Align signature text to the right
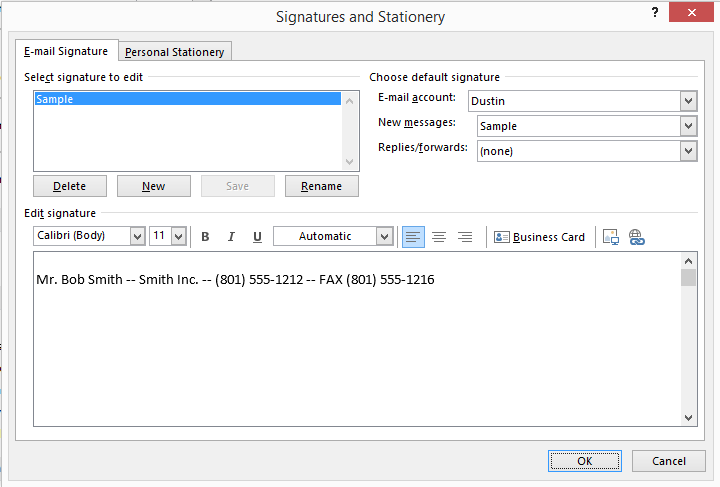The width and height of the screenshot is (720, 487). pyautogui.click(x=465, y=237)
